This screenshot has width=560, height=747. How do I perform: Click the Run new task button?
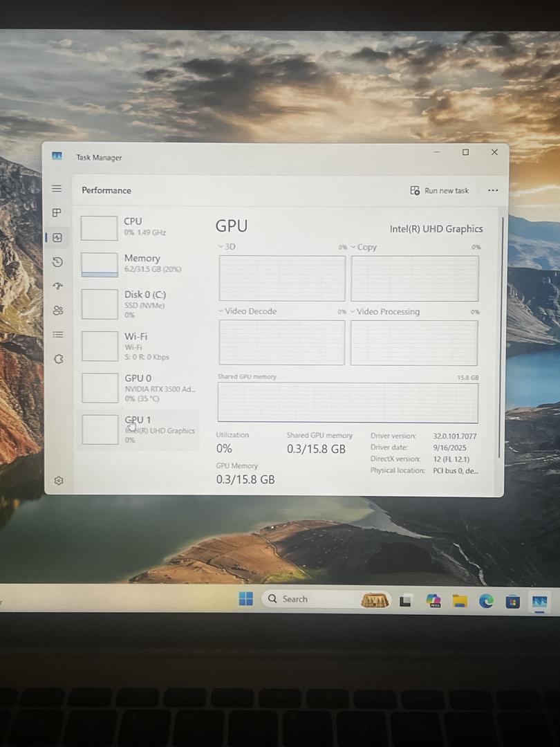click(440, 191)
